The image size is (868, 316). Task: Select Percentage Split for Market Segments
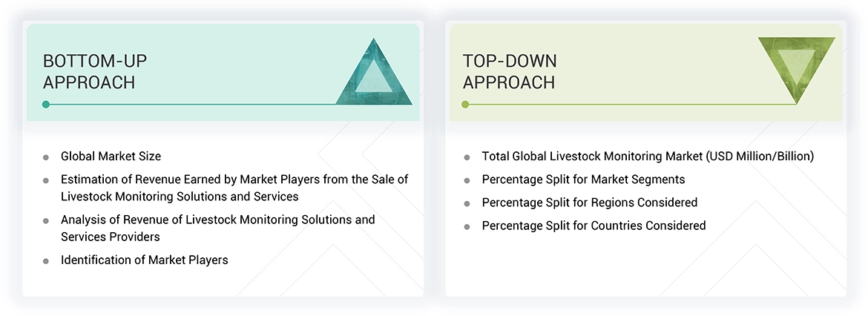(x=583, y=180)
